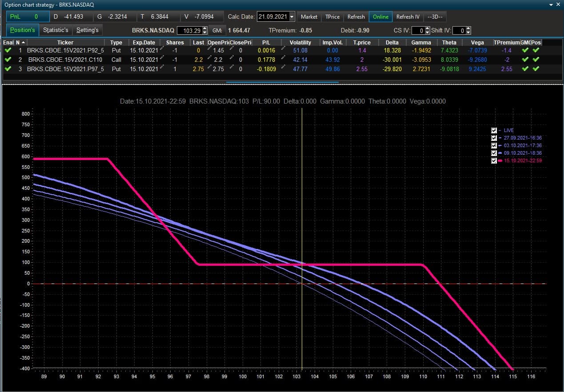Click the Refresh IV button
564x392 pixels.
tap(408, 17)
